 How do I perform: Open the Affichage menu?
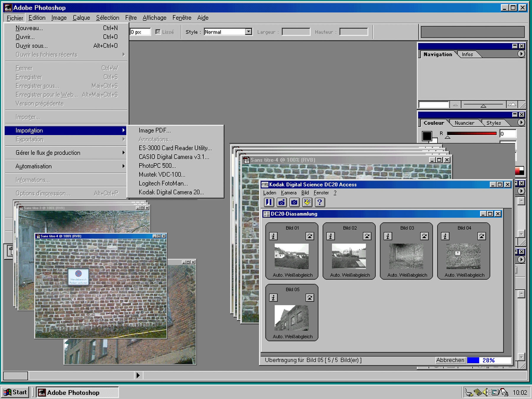[154, 18]
